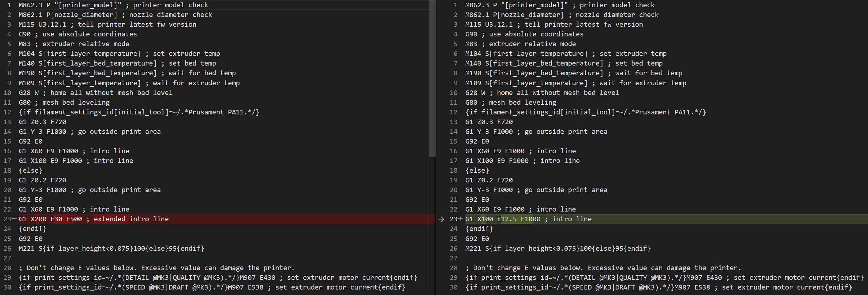Click the '{endif}' line in the right pane
868x295 pixels.
click(x=479, y=229)
